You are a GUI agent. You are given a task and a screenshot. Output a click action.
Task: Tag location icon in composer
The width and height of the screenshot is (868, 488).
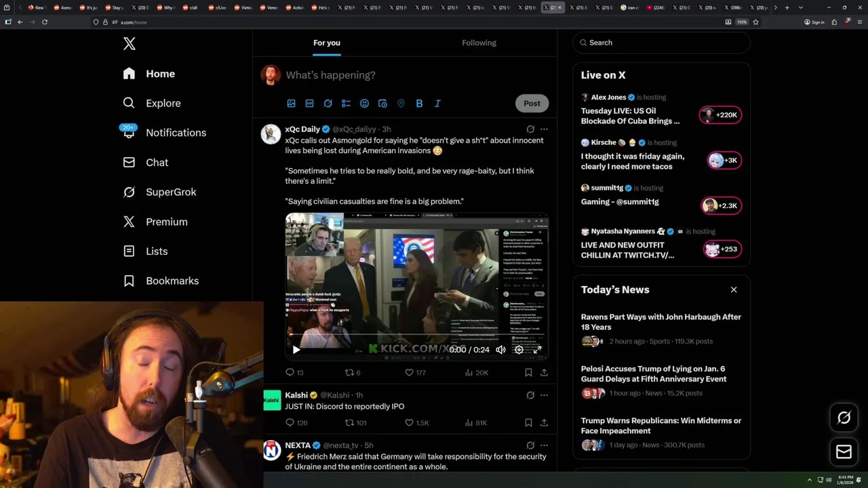tap(401, 104)
